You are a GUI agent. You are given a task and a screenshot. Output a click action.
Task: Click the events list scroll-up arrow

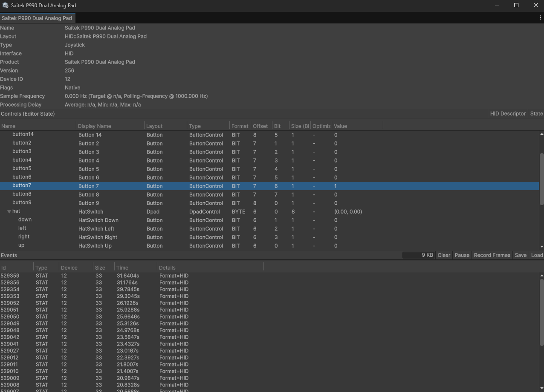541,275
